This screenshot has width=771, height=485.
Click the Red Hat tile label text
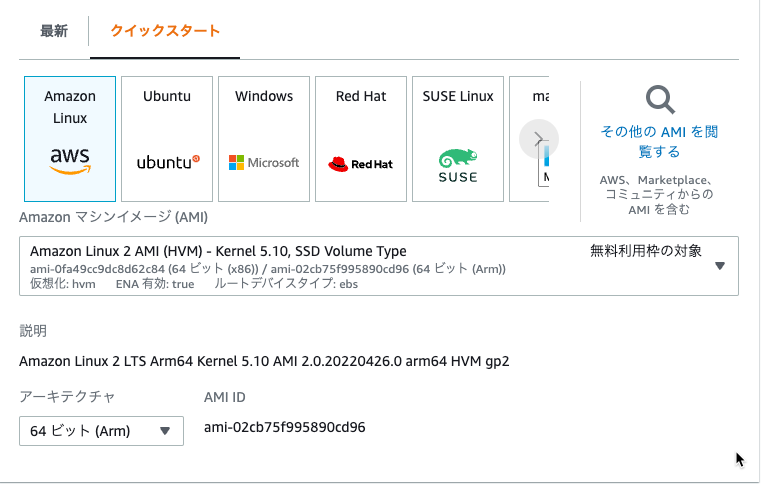361,96
